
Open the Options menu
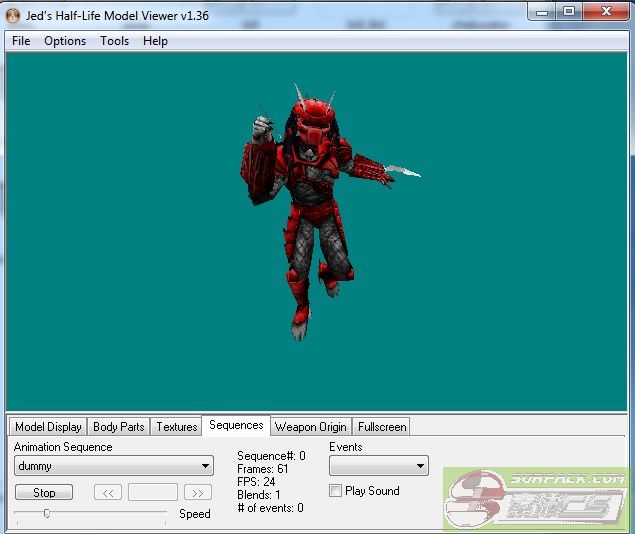click(65, 41)
